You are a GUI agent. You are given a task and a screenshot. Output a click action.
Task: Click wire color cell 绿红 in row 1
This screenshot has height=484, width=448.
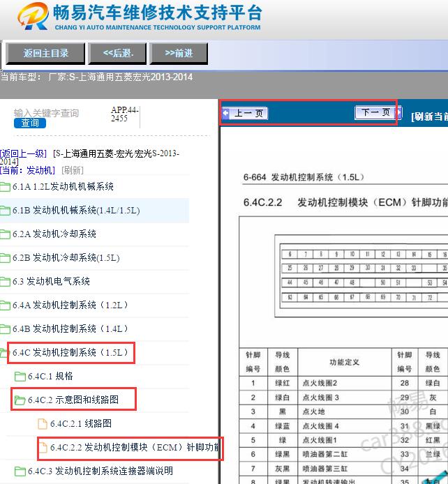pyautogui.click(x=283, y=383)
